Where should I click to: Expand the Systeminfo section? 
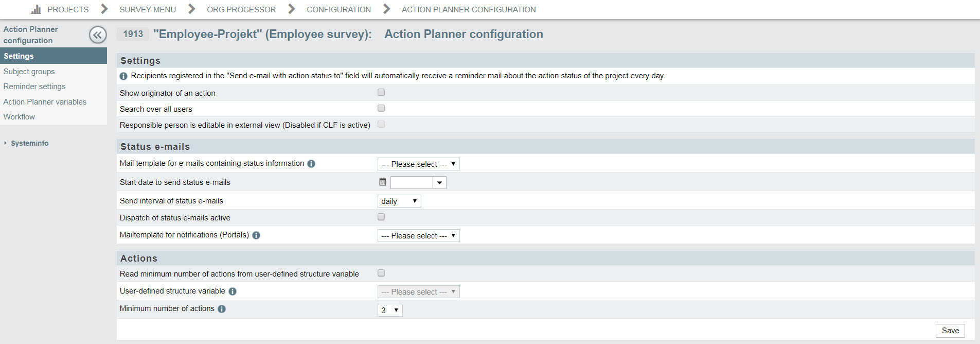(29, 143)
